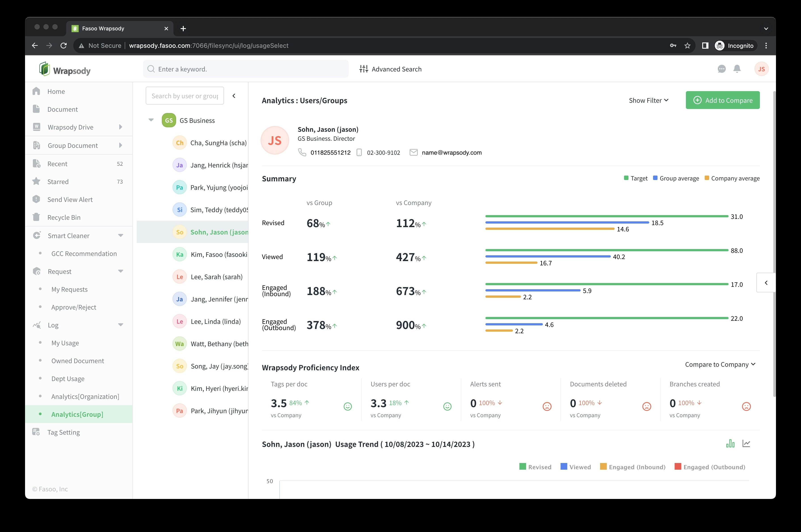This screenshot has width=801, height=532.
Task: Focus the Enter a keyword search field
Action: [246, 69]
